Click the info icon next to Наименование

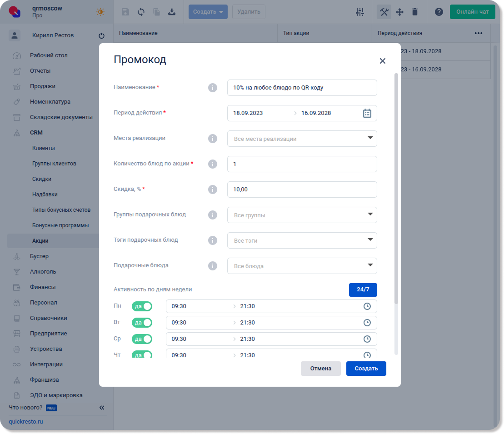pyautogui.click(x=212, y=88)
